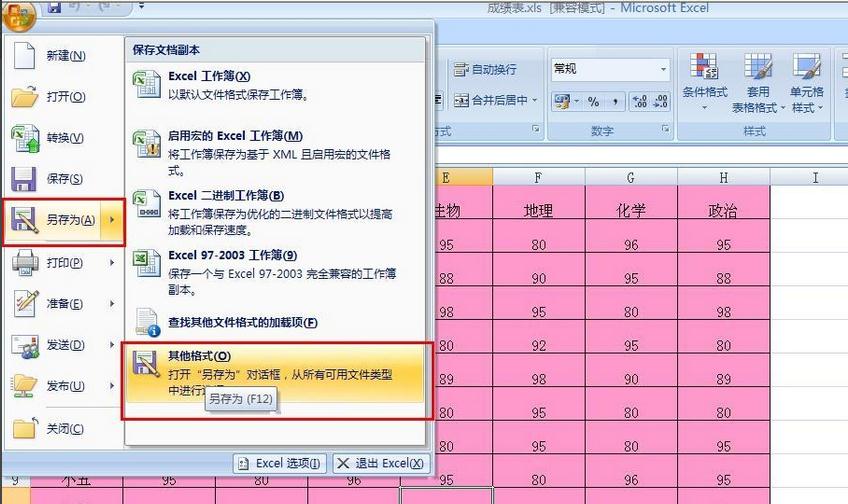Click the Excel 选项(I) button

tap(280, 463)
